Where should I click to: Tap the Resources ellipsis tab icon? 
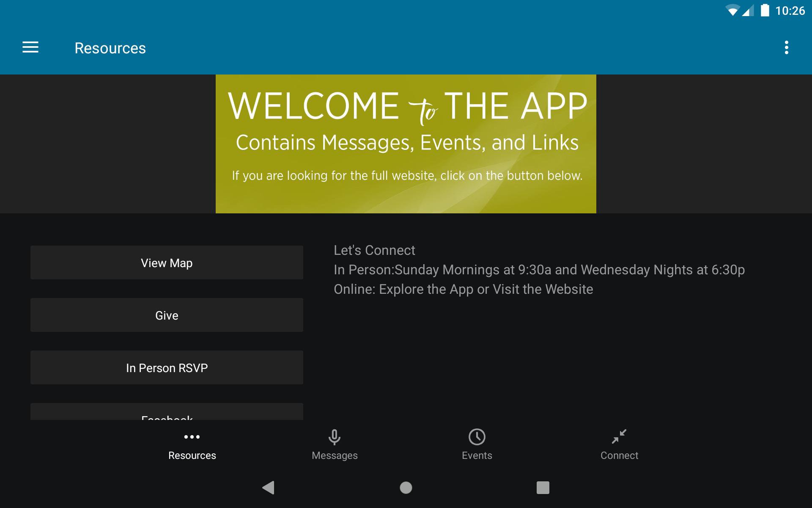[x=192, y=436]
